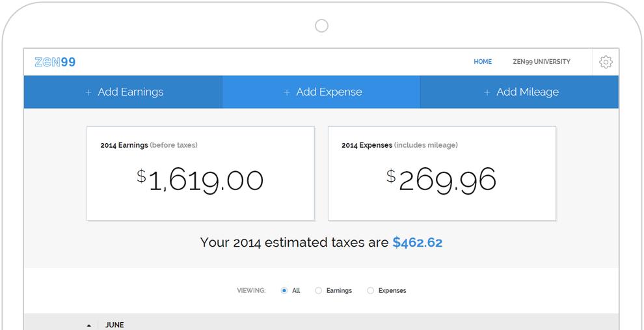The height and width of the screenshot is (330, 644).
Task: Click the plus icon beside Add Mileage
Action: (487, 92)
